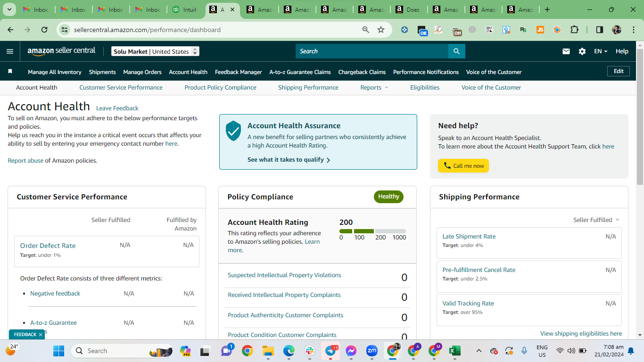Open Chargeback Claims in the navigation bar
644x362 pixels.
(362, 72)
